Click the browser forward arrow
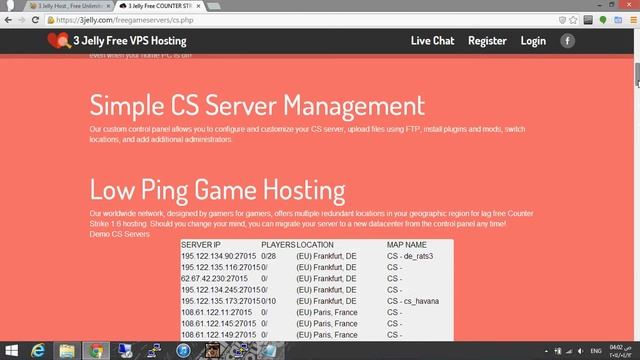This screenshot has width=640, height=360. coord(22,20)
